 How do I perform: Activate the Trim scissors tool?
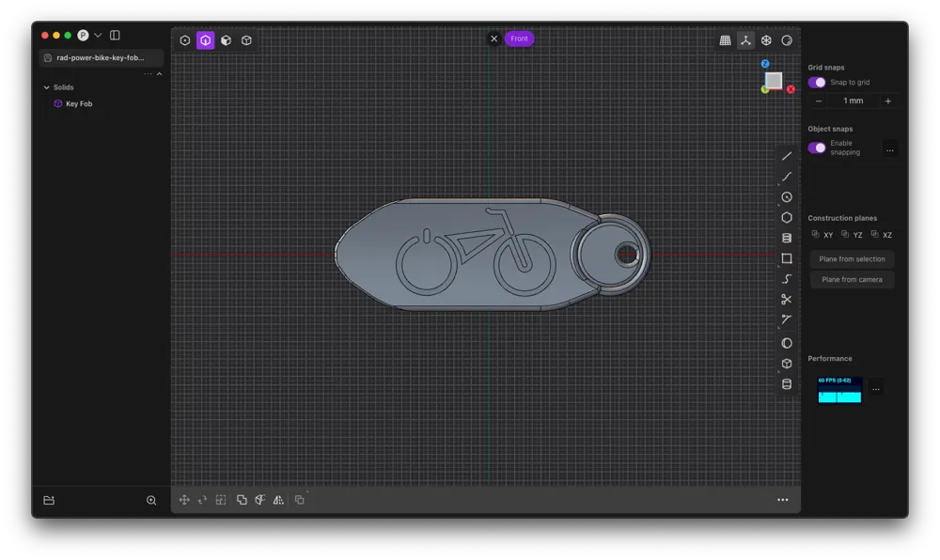[x=787, y=299]
